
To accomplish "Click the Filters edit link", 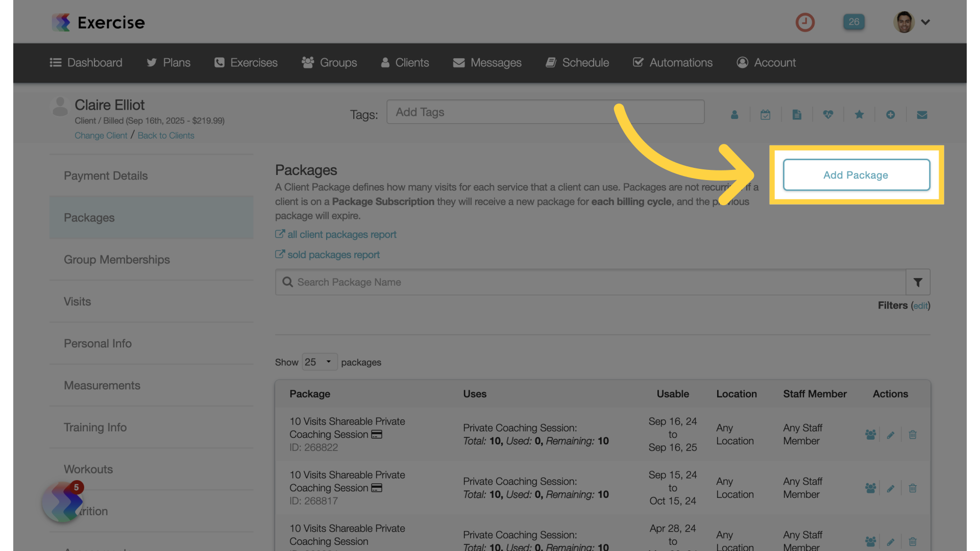I will pos(920,306).
